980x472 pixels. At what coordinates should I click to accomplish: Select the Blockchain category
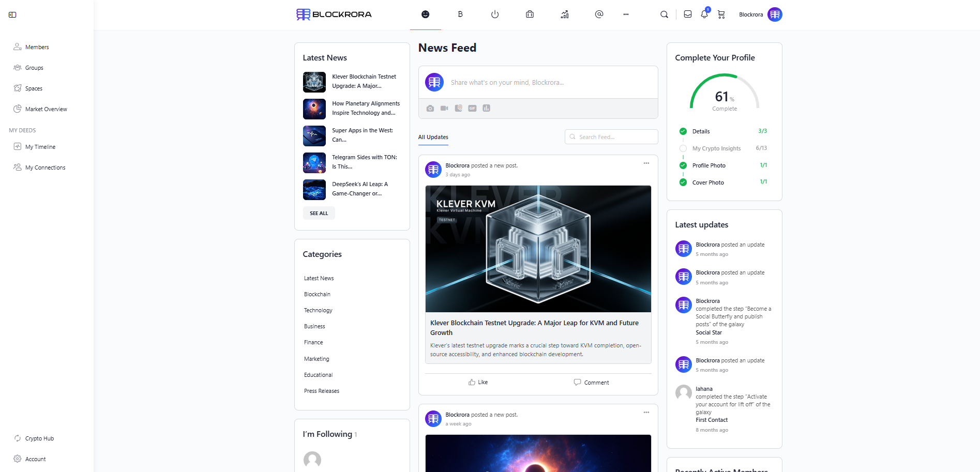point(317,294)
